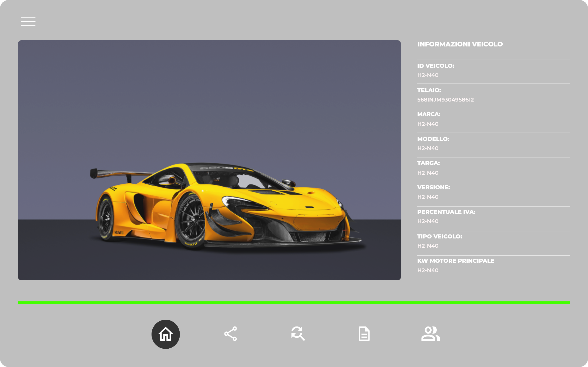The width and height of the screenshot is (588, 367).
Task: Select the H2-N40 value under KW MOTORE PRINCIPALE
Action: pos(428,270)
